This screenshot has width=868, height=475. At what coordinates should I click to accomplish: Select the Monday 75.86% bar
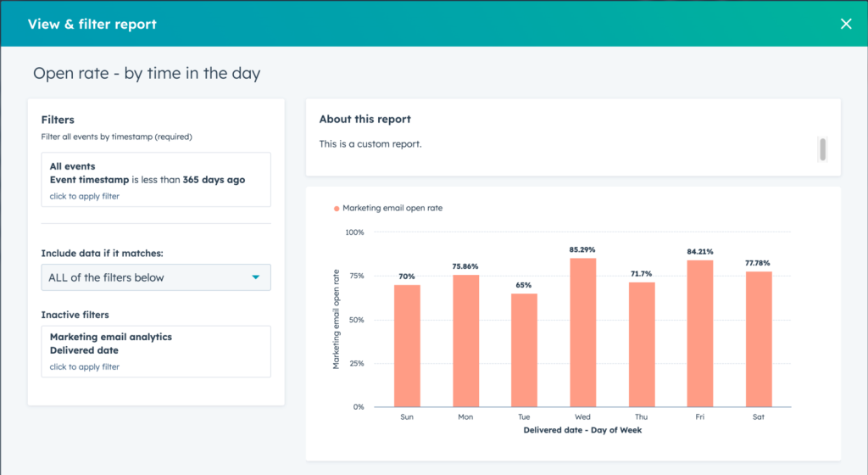coord(465,340)
